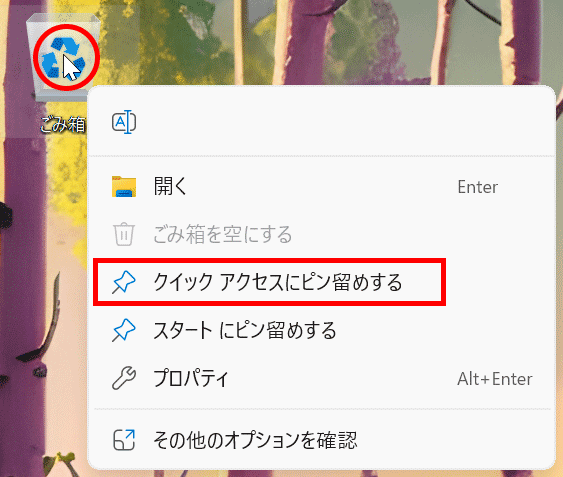The width and height of the screenshot is (563, 477).
Task: Click the ごみ箱 label under the icon
Action: (x=62, y=125)
